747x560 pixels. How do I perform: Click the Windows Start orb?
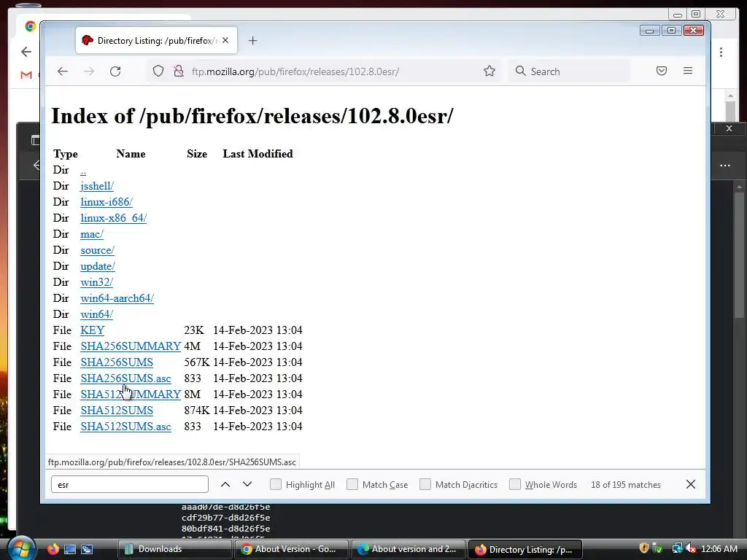(21, 548)
